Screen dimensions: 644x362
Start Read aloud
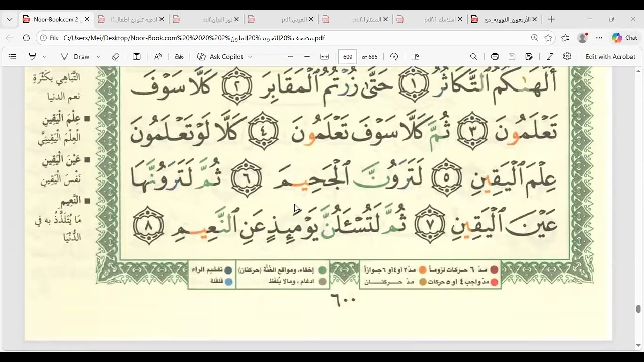[158, 57]
